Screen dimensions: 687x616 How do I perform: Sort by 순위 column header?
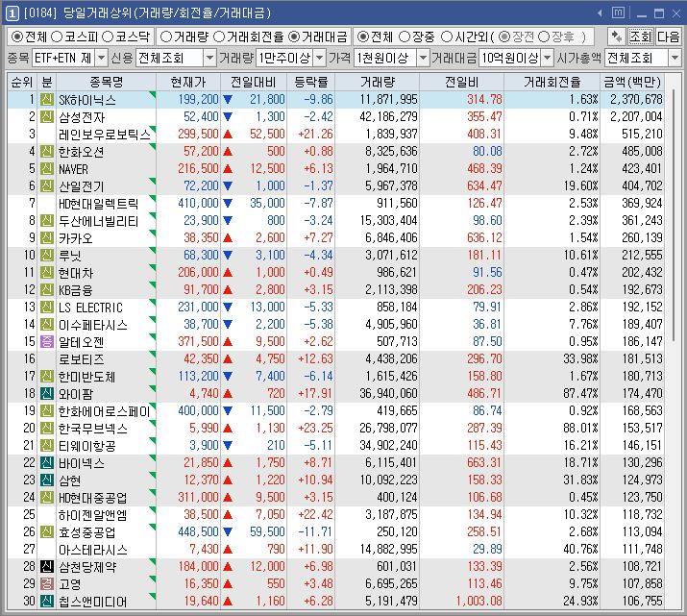click(22, 82)
